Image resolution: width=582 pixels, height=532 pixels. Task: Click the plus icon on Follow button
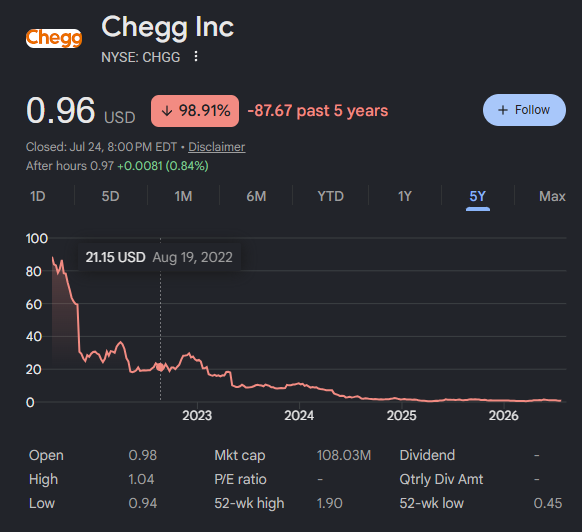(503, 110)
